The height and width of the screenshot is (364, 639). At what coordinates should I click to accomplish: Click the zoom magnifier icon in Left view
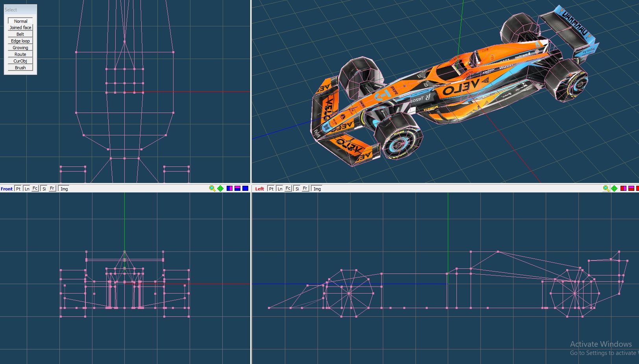point(606,188)
